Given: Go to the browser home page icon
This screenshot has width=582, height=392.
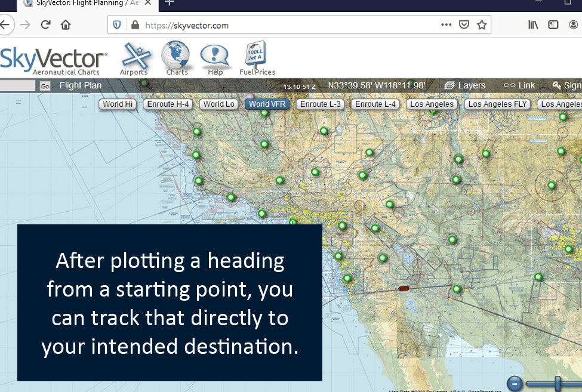Looking at the screenshot, I should (x=66, y=25).
